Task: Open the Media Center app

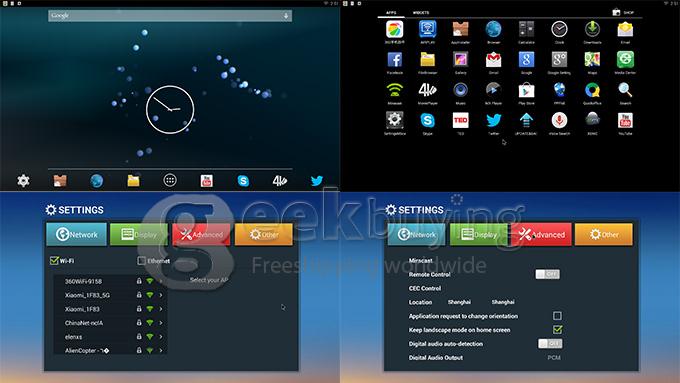Action: (625, 60)
